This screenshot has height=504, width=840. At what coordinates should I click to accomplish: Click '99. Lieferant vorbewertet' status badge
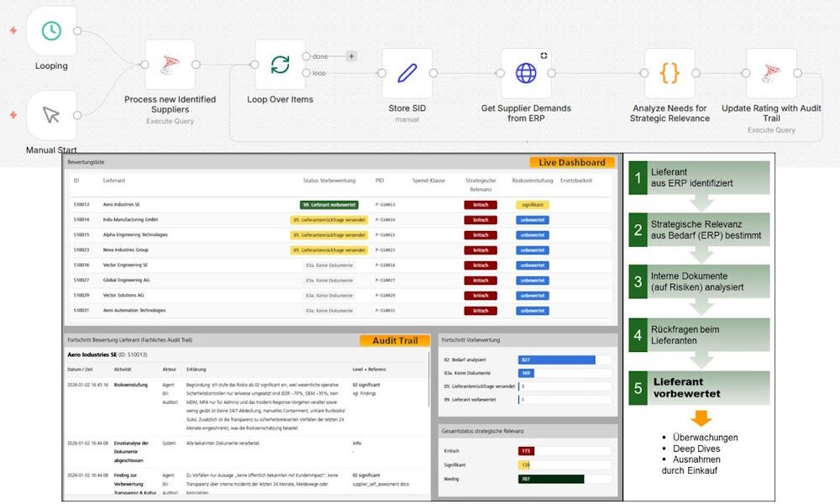(328, 204)
